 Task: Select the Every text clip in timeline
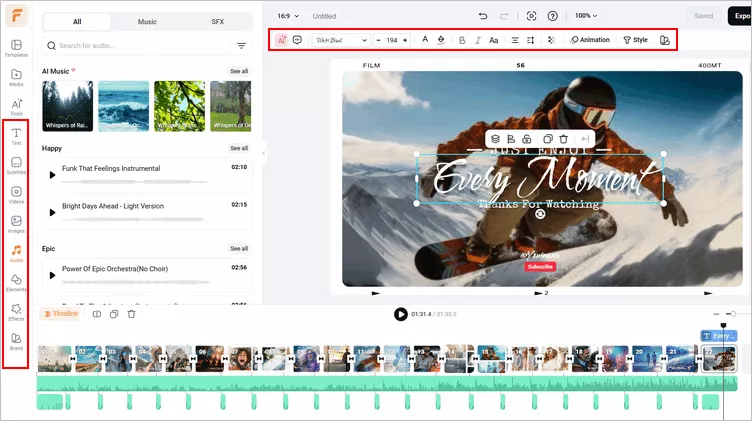(718, 336)
